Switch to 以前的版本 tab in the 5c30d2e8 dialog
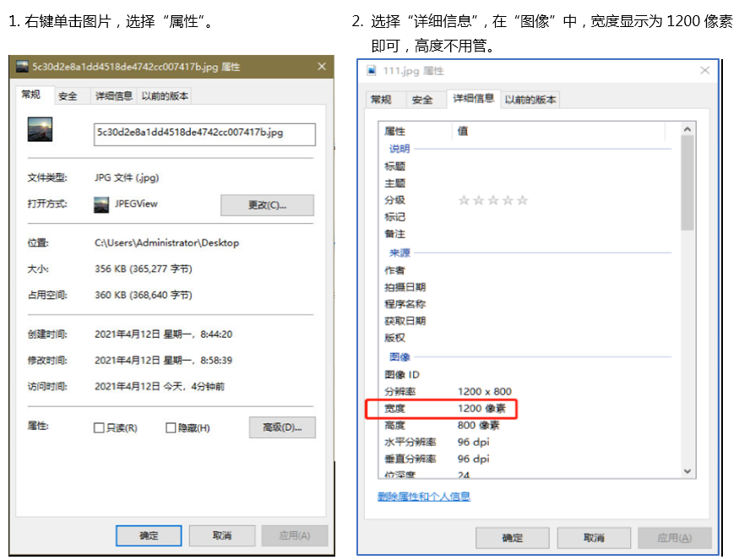Viewport: 739px width, 560px height. point(165,96)
